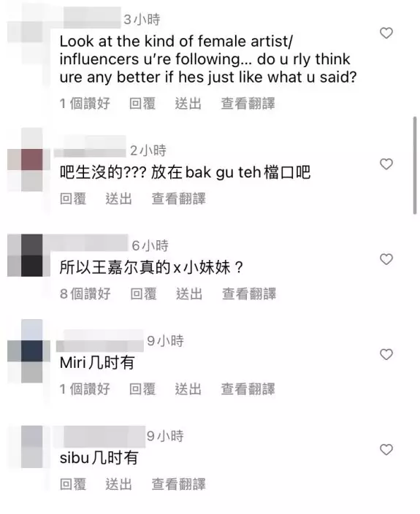This screenshot has width=420, height=514.
Task: Reply (回覆) to the 'Miri 几时有' comment
Action: tap(142, 389)
